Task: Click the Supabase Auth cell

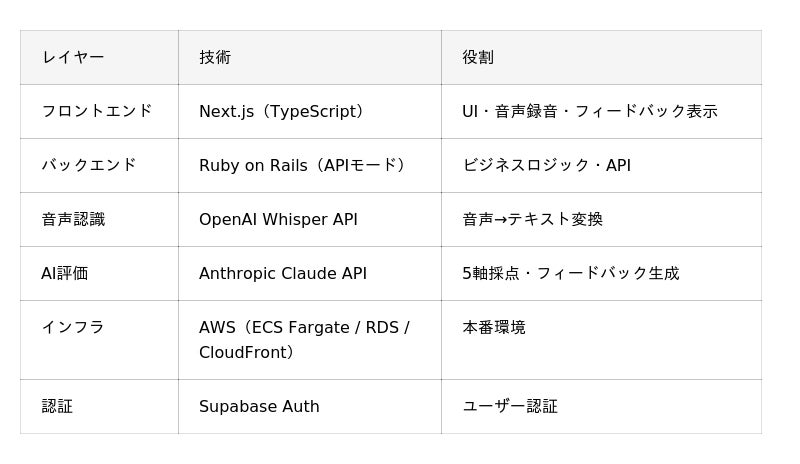Action: pos(259,407)
